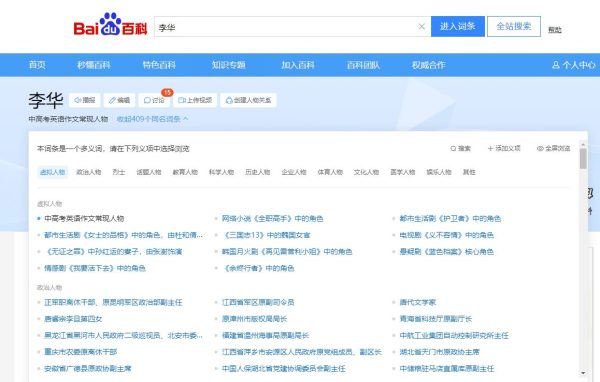Open the 秒懂百科 menu item
Viewport: 600px width, 382px height.
(x=94, y=65)
